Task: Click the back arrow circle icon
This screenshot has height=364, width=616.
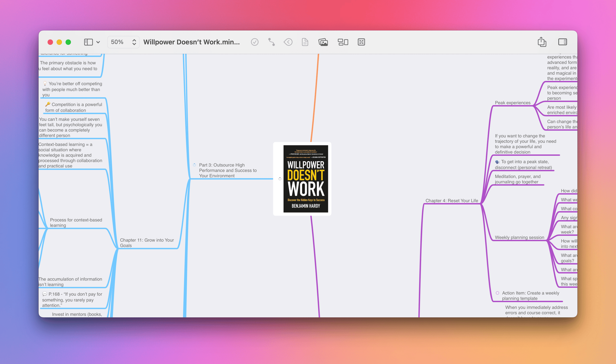Action: point(288,42)
